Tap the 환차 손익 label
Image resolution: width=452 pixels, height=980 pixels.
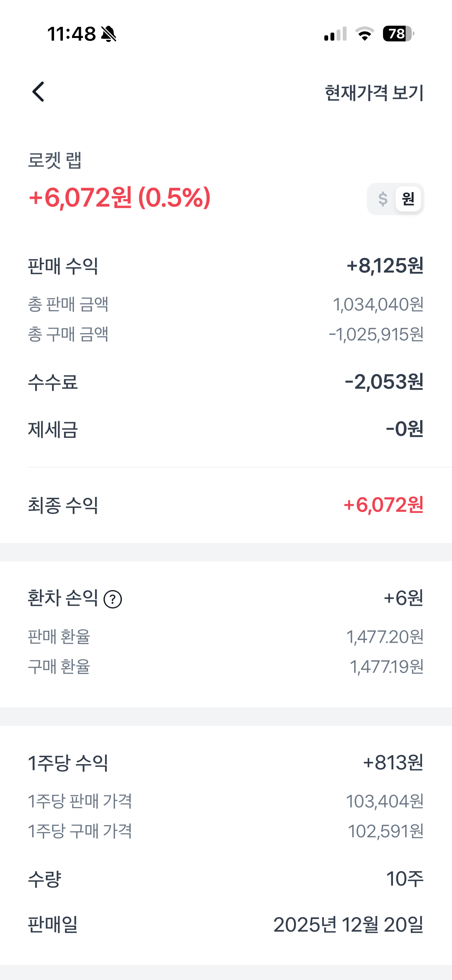coord(63,598)
